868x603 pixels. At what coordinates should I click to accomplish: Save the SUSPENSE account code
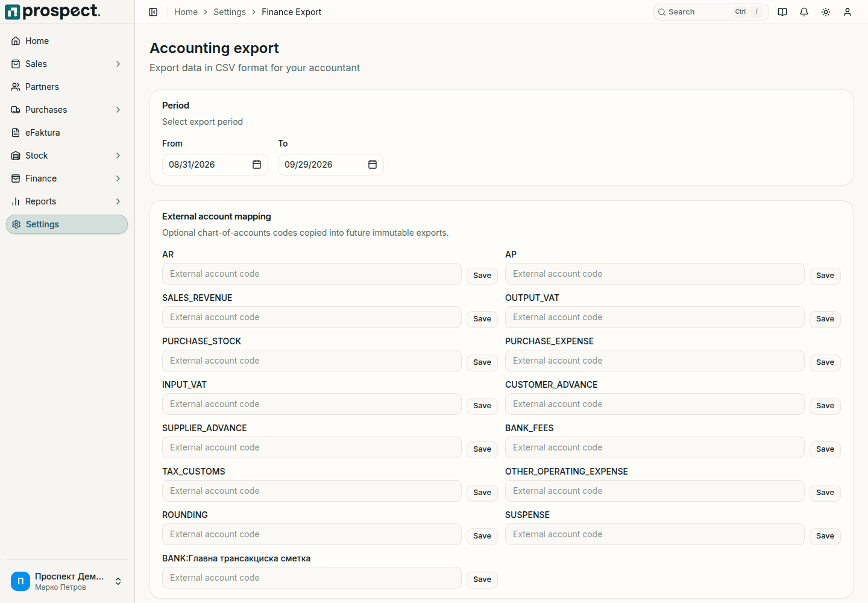(x=825, y=536)
